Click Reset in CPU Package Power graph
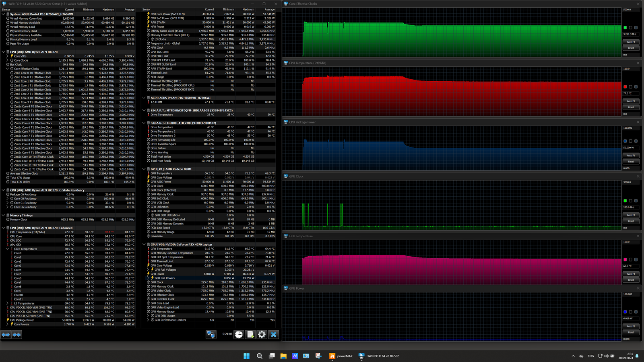The image size is (644, 362). tap(631, 161)
